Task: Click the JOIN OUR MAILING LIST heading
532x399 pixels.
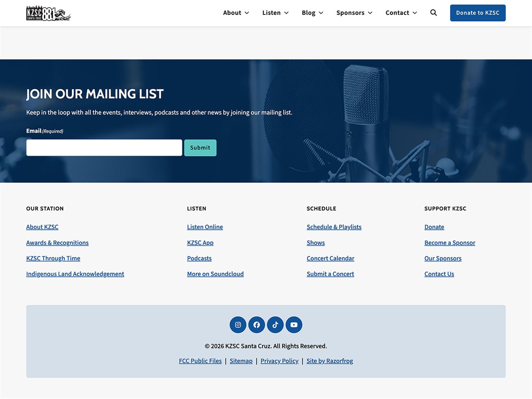Action: click(x=95, y=94)
